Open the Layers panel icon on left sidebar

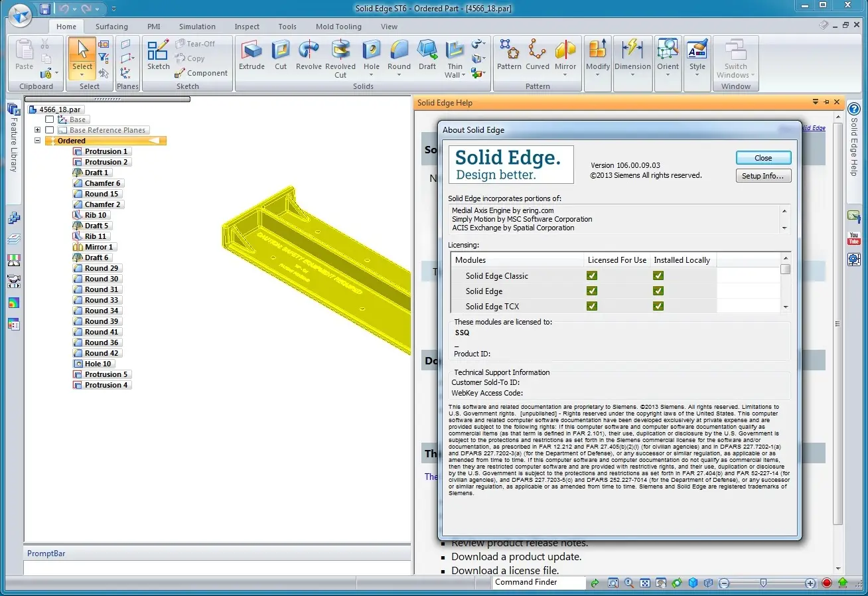14,239
